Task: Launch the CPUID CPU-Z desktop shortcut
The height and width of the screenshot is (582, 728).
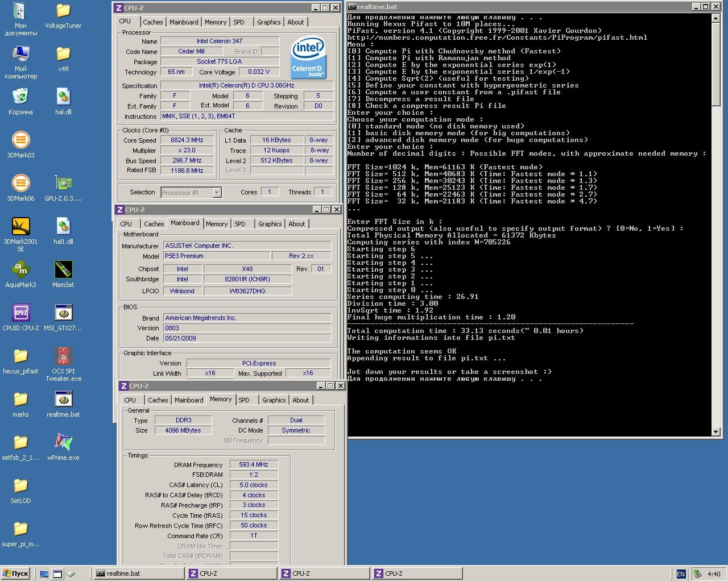Action: click(20, 318)
